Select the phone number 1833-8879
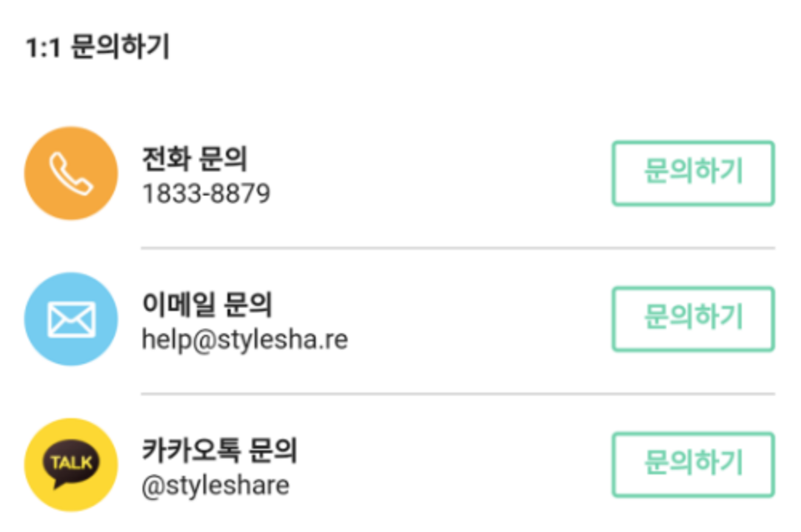 click(x=206, y=194)
